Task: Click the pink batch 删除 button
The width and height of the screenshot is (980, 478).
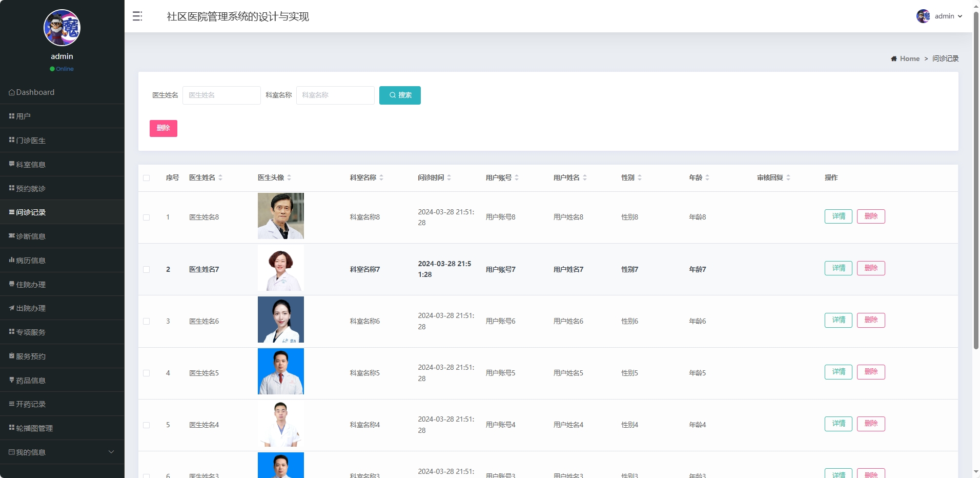Action: pos(164,128)
